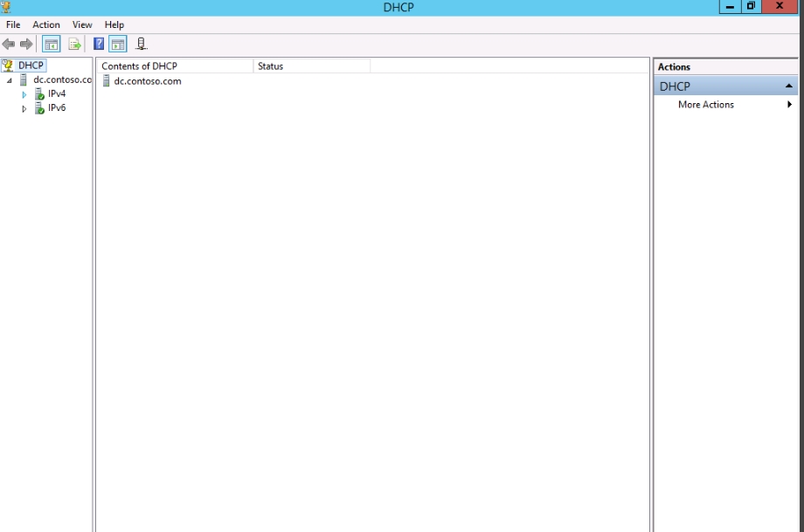Open Help via blue question mark icon
Viewport: 804px width, 532px height.
(x=99, y=44)
